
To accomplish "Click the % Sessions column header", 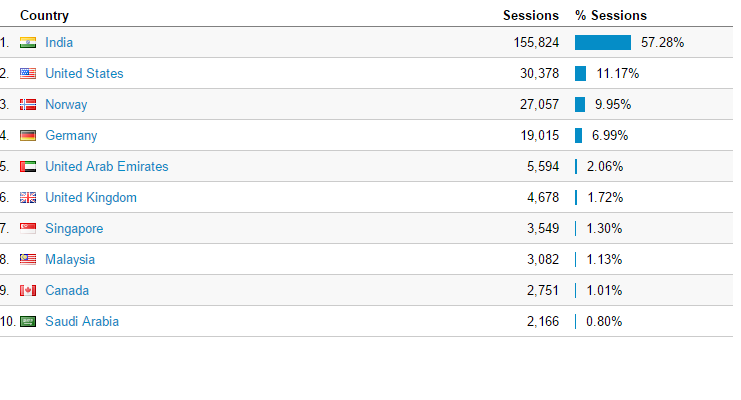I will 611,16.
